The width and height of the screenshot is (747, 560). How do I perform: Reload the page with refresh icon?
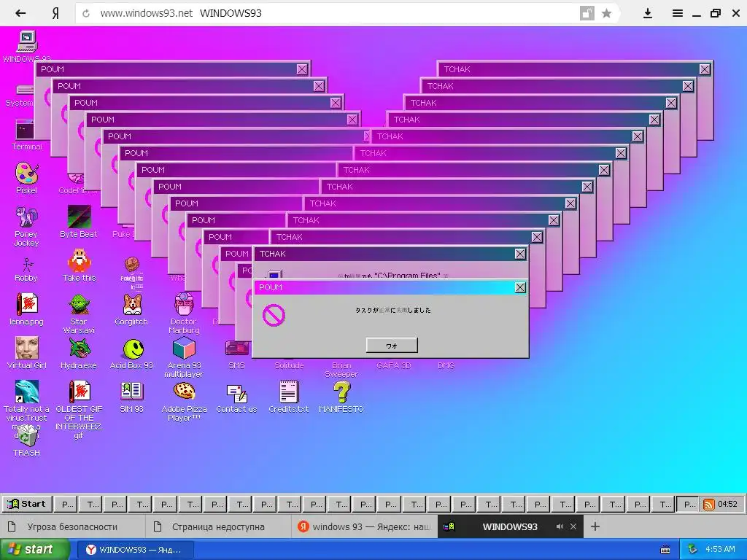86,13
